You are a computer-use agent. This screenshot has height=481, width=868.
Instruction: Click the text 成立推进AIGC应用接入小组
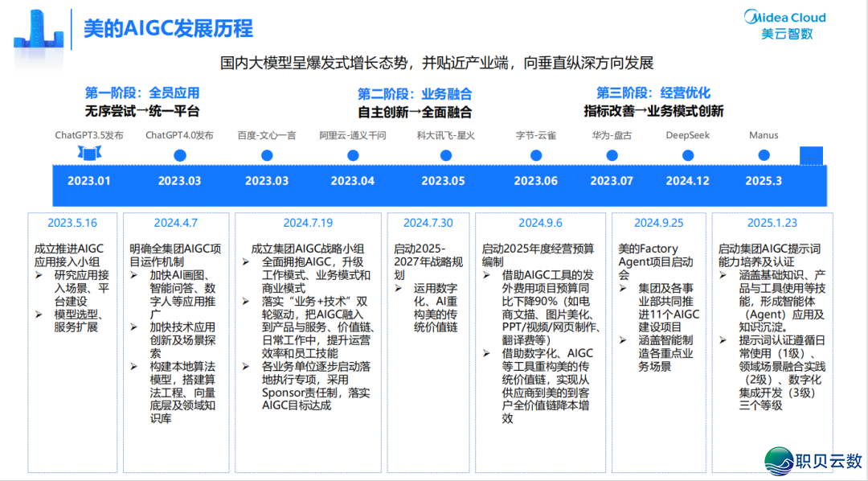click(x=68, y=256)
